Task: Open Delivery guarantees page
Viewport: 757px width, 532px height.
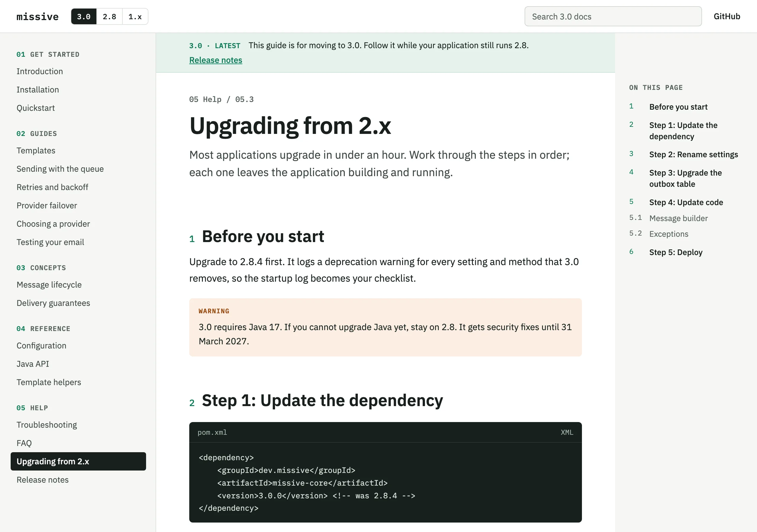Action: click(53, 303)
